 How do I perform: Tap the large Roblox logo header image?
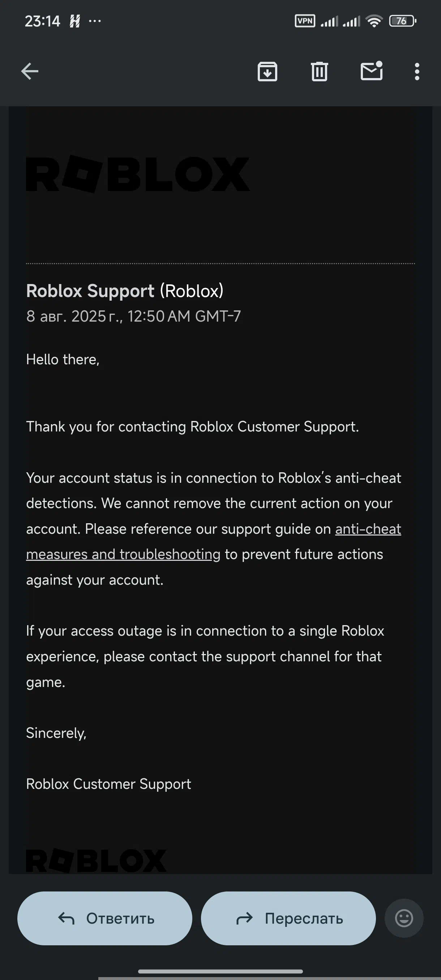point(138,174)
